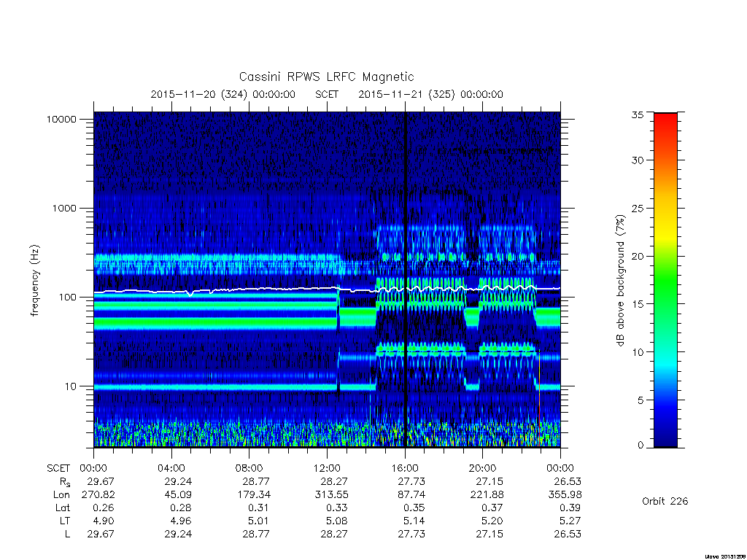
Task: Click '20' on the colorbar scale
Action: (638, 256)
